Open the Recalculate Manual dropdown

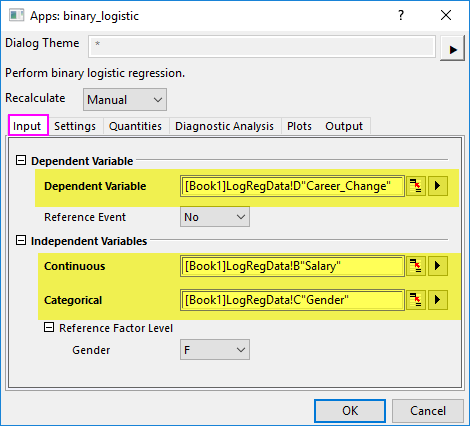coord(125,99)
